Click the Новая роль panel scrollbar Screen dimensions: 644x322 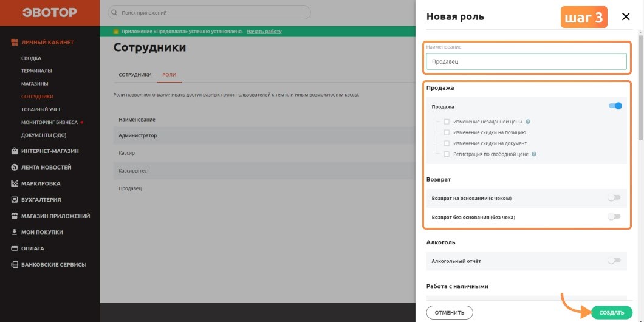[x=640, y=87]
